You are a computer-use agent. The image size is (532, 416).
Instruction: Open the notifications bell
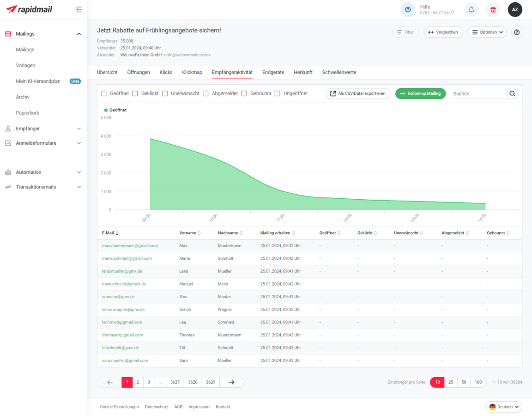[471, 9]
